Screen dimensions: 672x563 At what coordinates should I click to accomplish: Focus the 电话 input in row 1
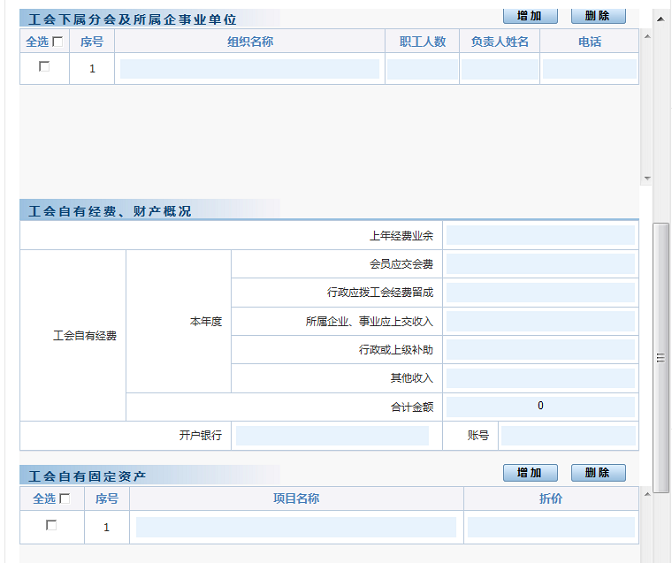(x=590, y=69)
